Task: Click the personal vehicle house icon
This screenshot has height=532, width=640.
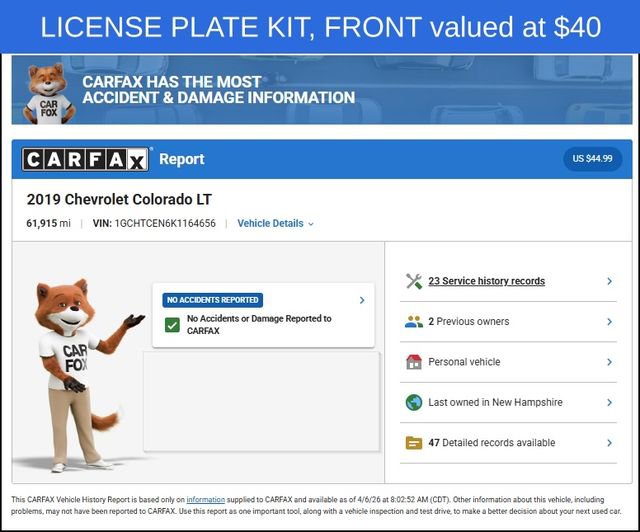Action: (x=414, y=362)
